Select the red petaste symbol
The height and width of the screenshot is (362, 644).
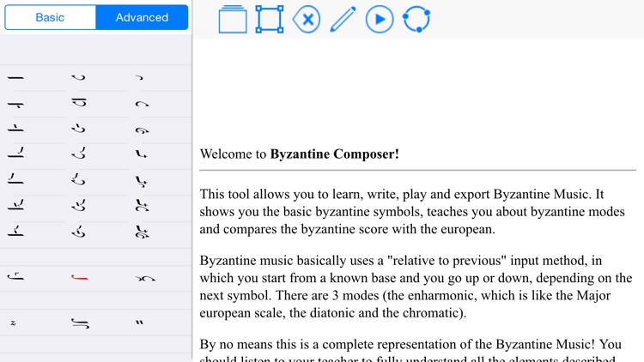tap(79, 277)
